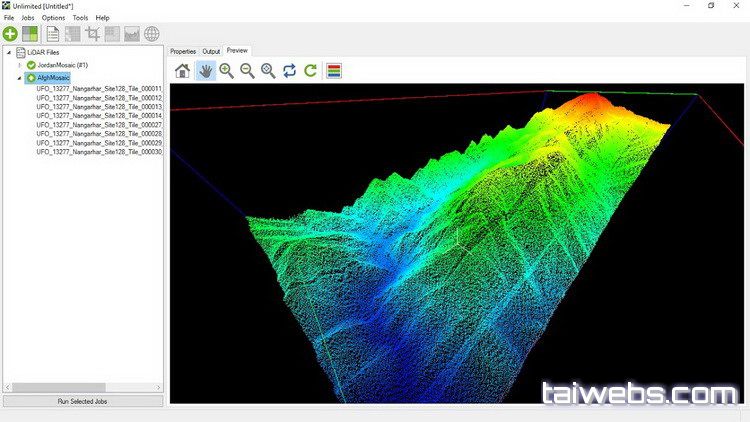Click the blue rotate arrows icon

(290, 70)
